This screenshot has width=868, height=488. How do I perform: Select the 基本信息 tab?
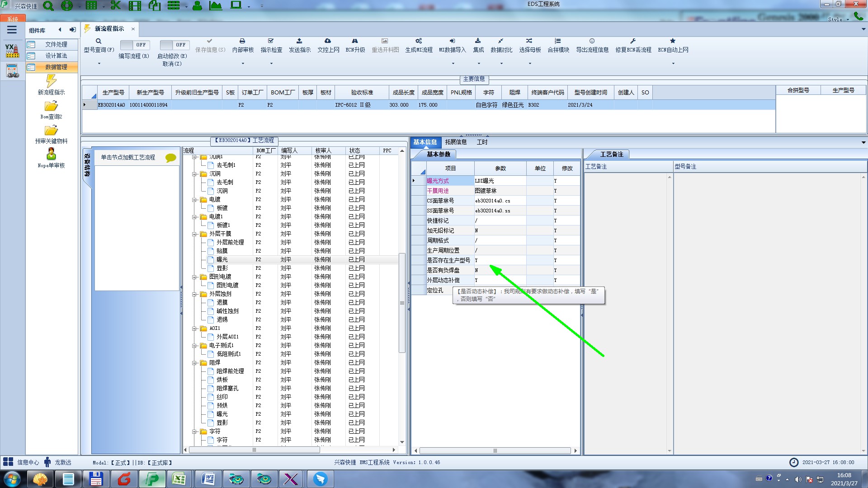425,142
